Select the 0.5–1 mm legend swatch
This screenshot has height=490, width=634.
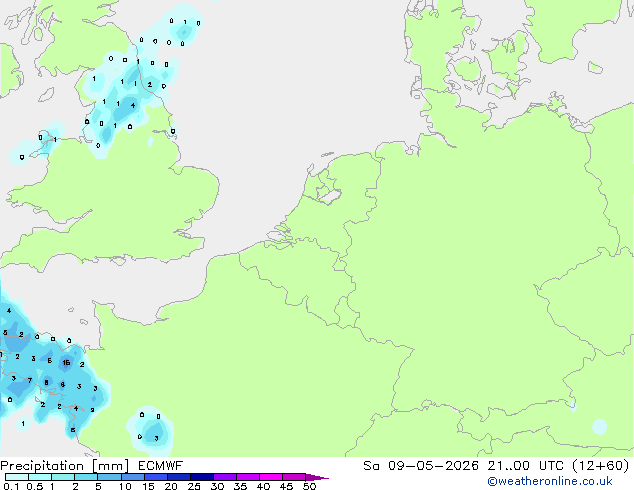click(x=40, y=477)
